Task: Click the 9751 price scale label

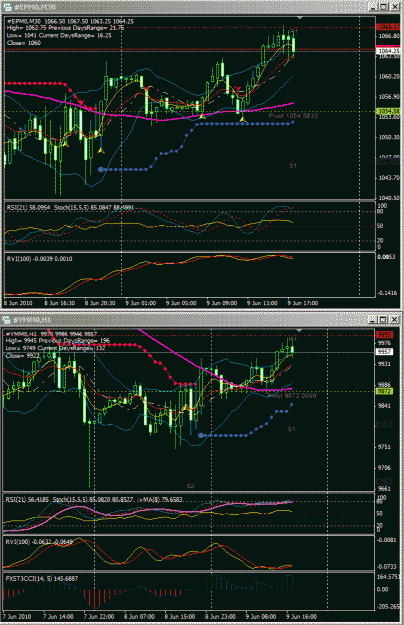Action: coord(384,447)
